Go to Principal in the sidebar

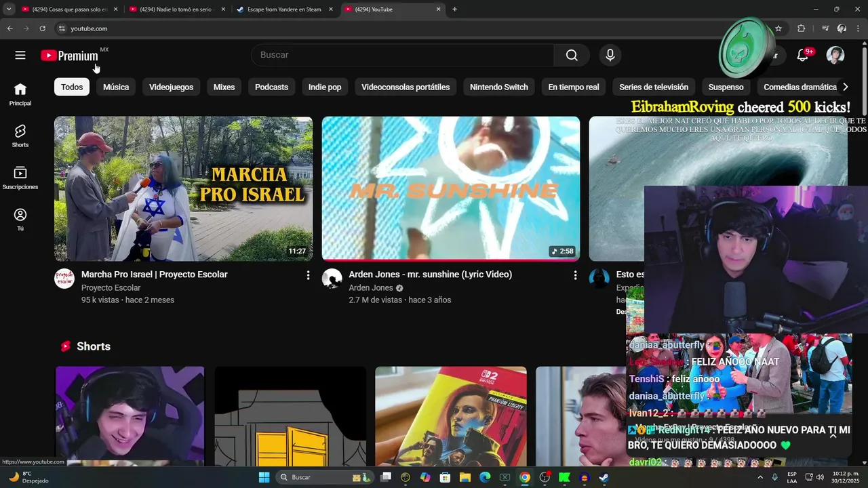[20, 94]
